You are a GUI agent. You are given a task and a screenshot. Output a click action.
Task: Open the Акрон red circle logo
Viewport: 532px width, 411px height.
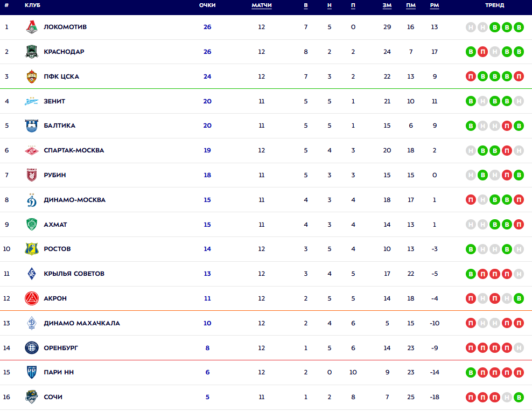coord(32,298)
